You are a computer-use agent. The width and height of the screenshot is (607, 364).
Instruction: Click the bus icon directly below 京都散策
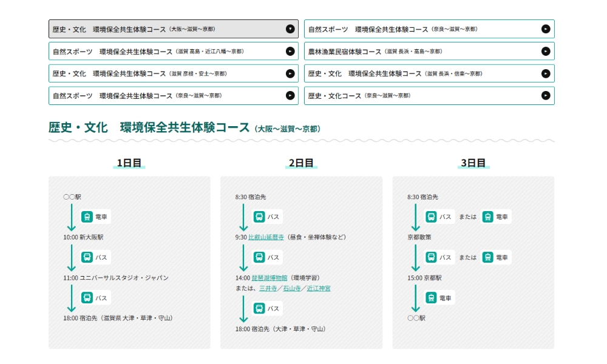[x=432, y=257]
